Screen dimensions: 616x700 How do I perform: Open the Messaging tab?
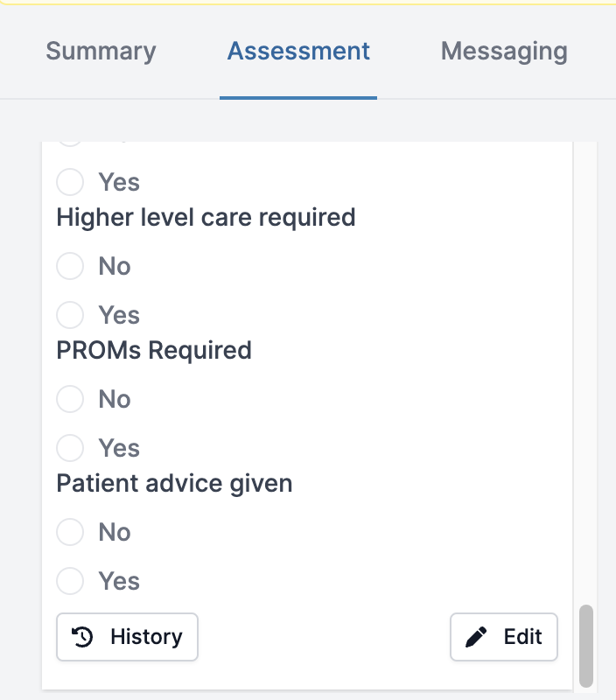[504, 51]
